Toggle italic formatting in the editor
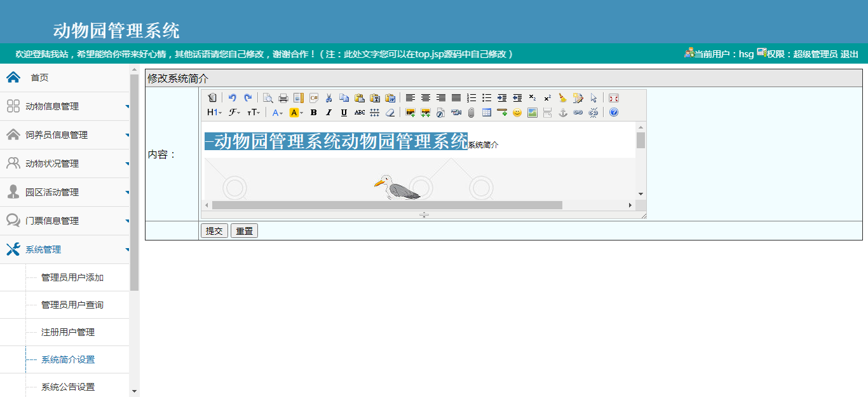Screen dimensions: 868x397 [x=329, y=113]
